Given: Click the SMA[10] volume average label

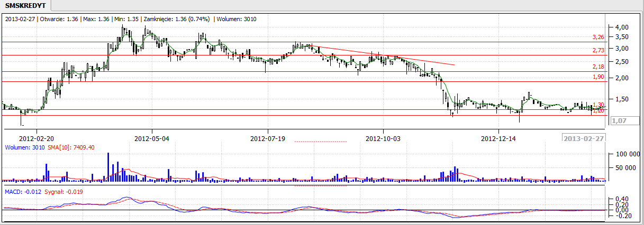Looking at the screenshot, I should pos(70,147).
